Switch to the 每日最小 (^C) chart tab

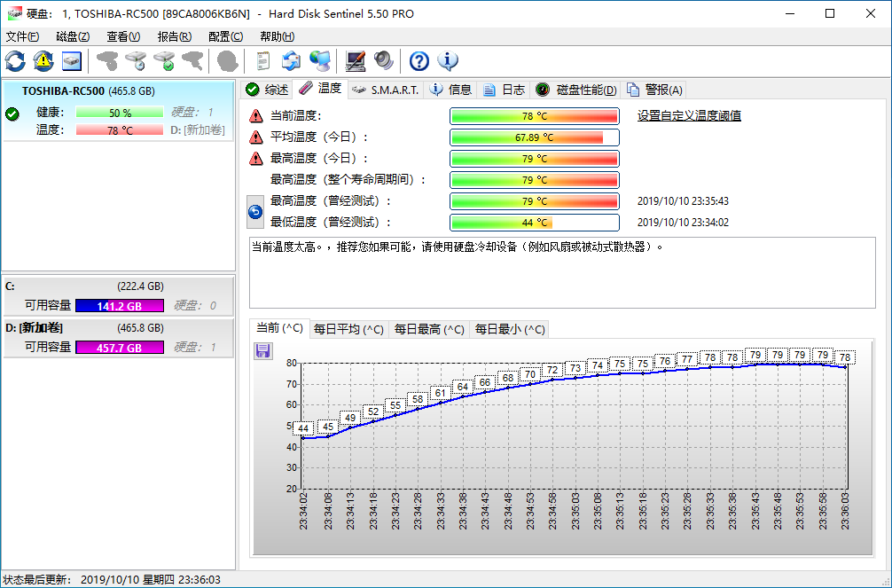click(x=510, y=330)
